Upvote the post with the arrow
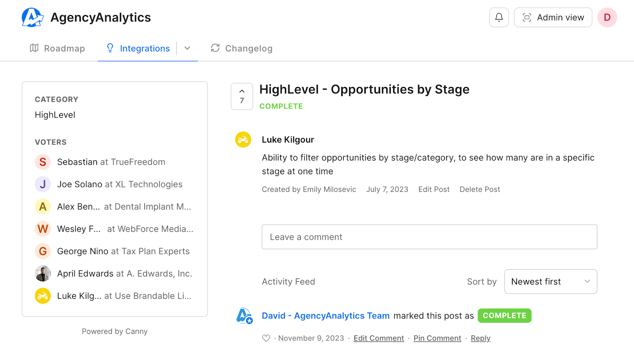634x364 pixels. coord(242,92)
